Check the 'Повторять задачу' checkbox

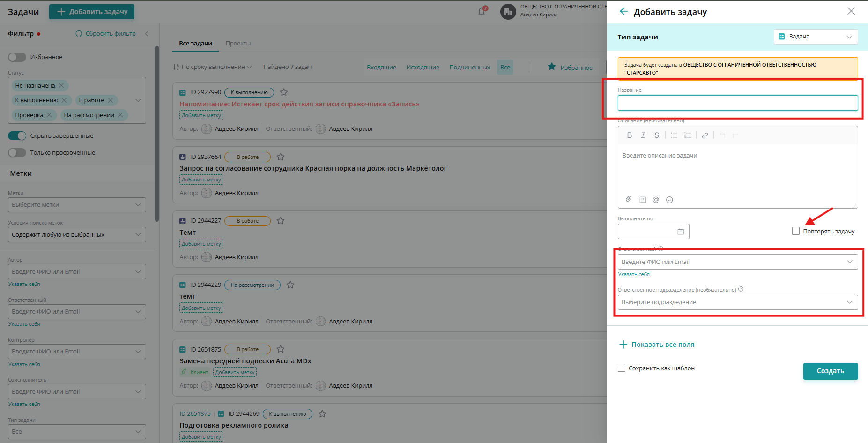pos(796,231)
